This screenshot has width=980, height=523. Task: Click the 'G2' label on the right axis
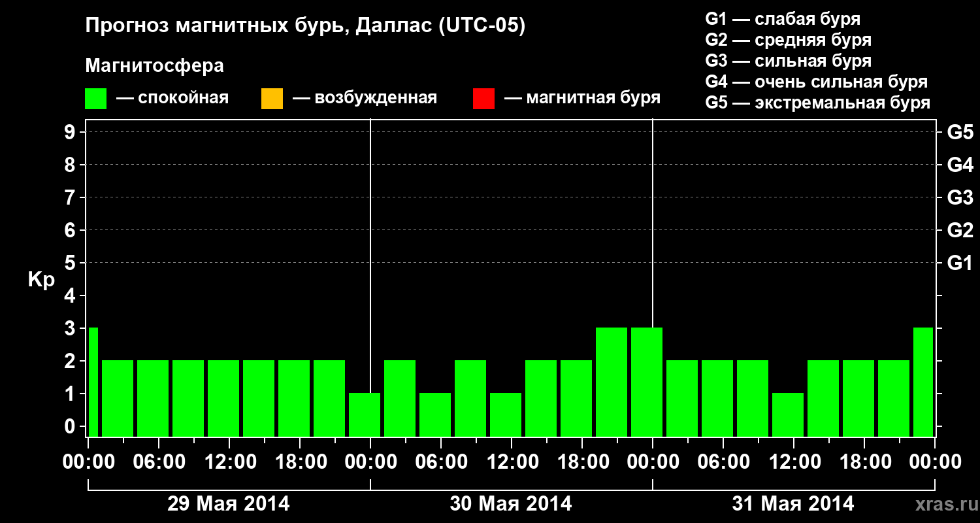tap(960, 231)
